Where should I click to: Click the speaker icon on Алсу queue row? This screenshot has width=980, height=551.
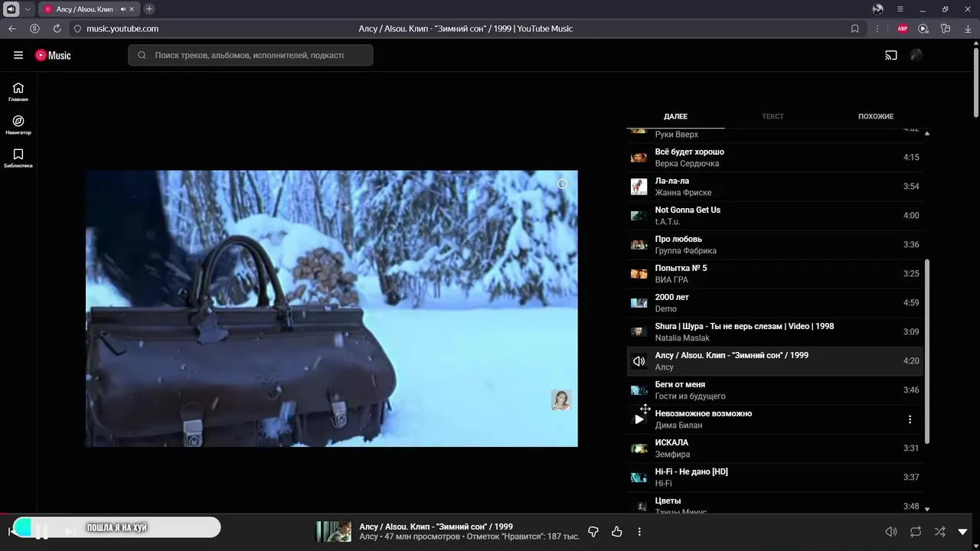(x=639, y=361)
